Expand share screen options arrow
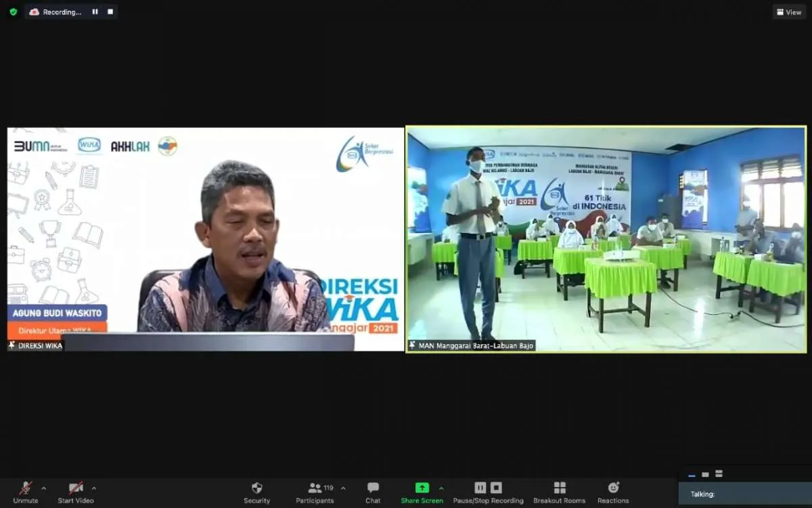The width and height of the screenshot is (812, 508). [441, 488]
